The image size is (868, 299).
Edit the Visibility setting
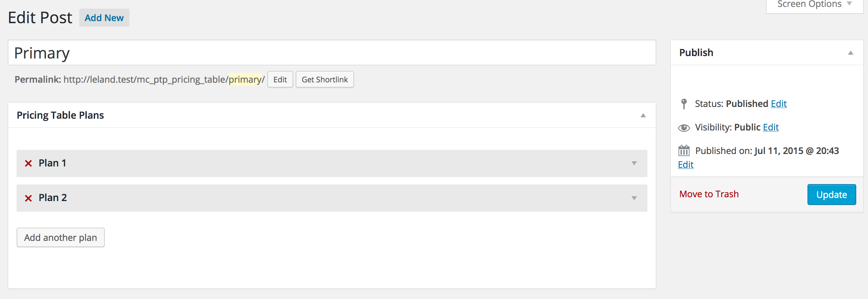771,127
